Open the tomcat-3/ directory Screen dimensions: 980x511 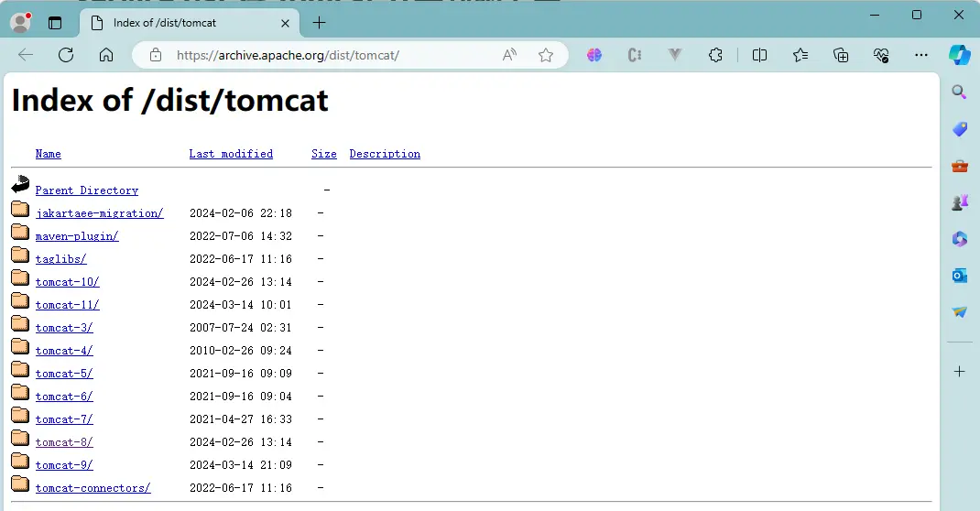(64, 328)
